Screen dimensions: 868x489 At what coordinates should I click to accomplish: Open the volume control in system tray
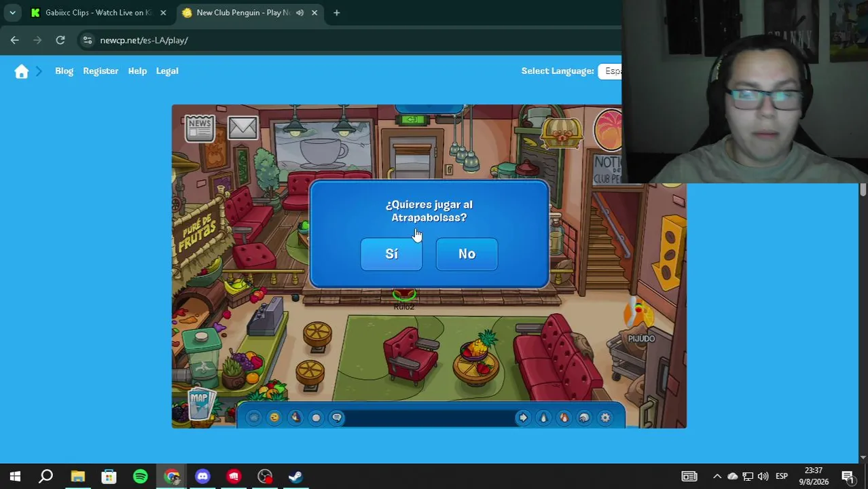[763, 476]
